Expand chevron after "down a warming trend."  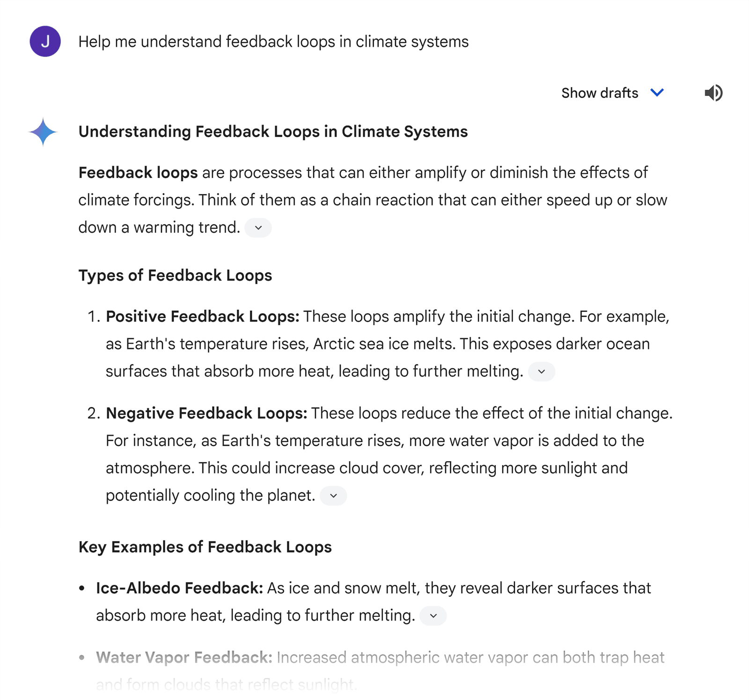pos(258,228)
